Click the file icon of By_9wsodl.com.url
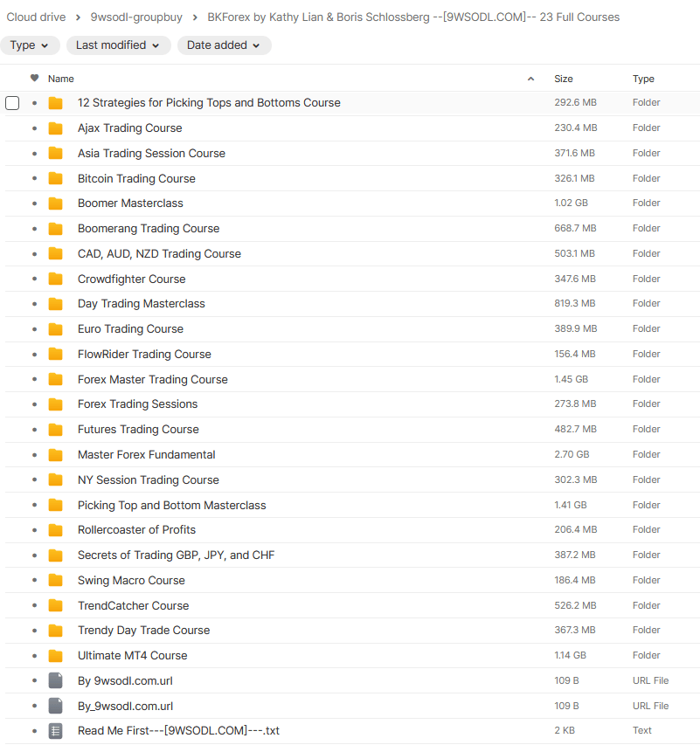 pos(56,706)
